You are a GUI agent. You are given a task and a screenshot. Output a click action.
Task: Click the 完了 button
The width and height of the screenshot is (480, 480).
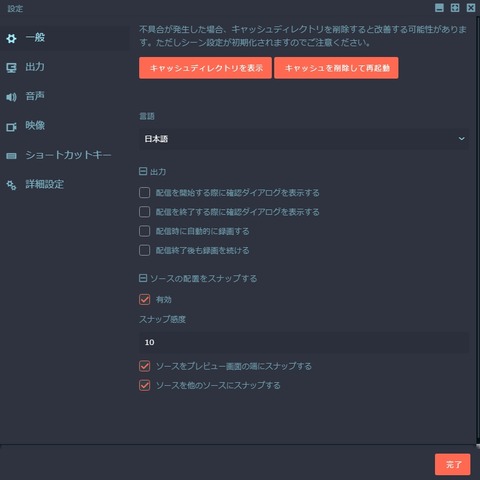(452, 464)
